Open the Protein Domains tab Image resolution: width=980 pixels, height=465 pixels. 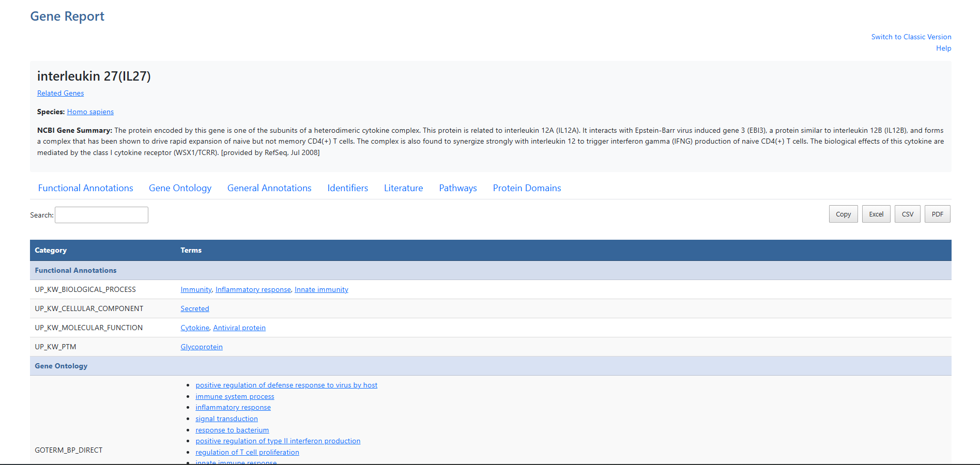pos(527,188)
